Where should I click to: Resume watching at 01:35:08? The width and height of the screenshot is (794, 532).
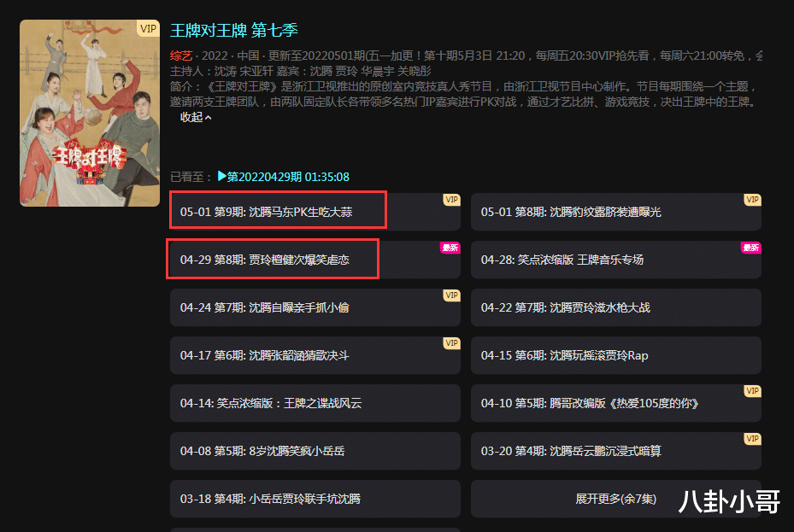(327, 177)
